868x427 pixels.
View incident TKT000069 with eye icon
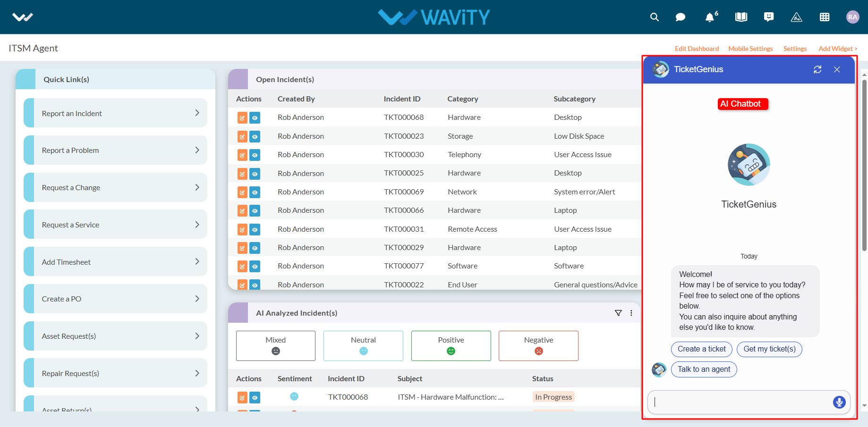(255, 192)
